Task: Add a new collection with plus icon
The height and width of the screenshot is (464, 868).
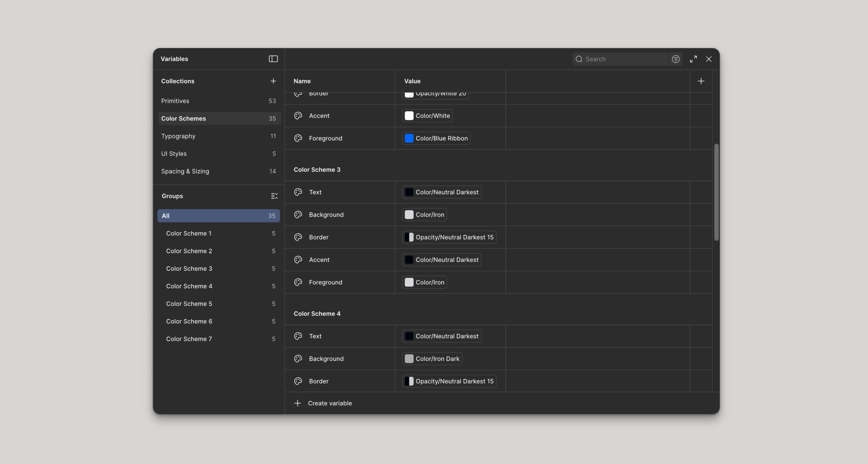Action: click(x=273, y=81)
